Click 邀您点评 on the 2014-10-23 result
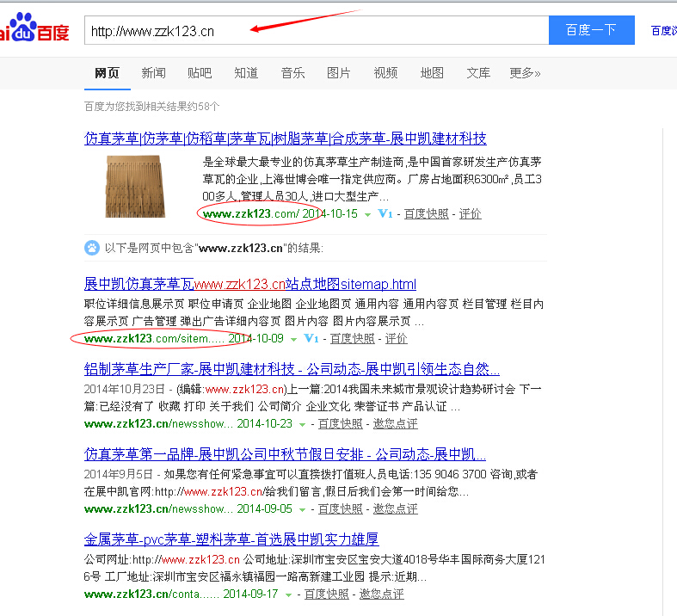The height and width of the screenshot is (616, 677). pos(396,423)
